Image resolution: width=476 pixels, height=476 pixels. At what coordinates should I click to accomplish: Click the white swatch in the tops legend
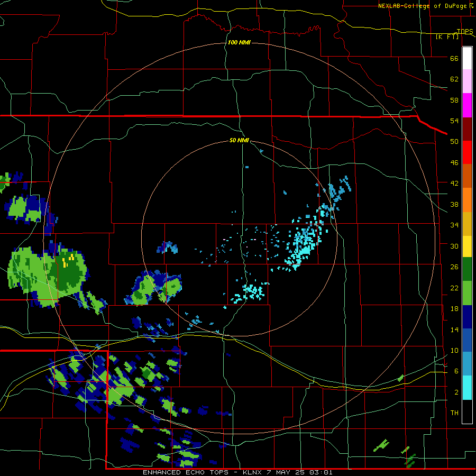pyautogui.click(x=467, y=58)
